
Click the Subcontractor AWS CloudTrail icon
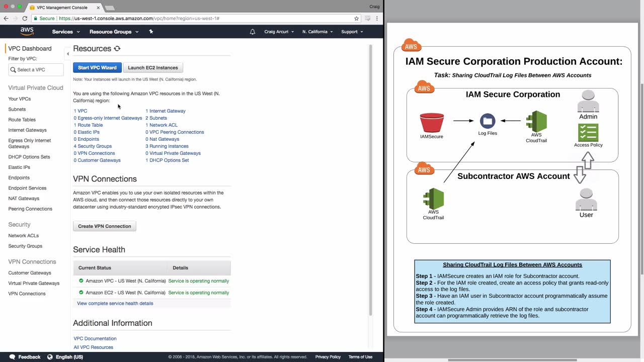[x=433, y=199]
